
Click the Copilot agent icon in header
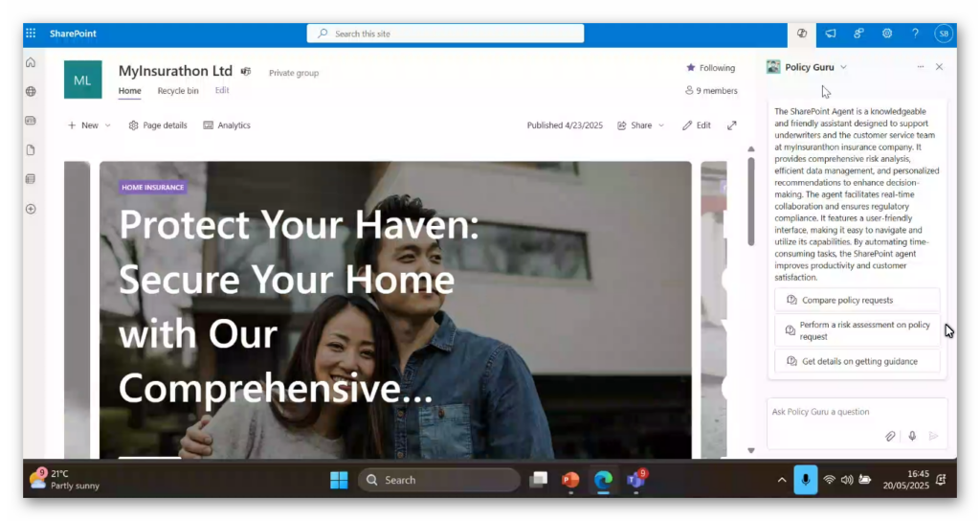[802, 34]
